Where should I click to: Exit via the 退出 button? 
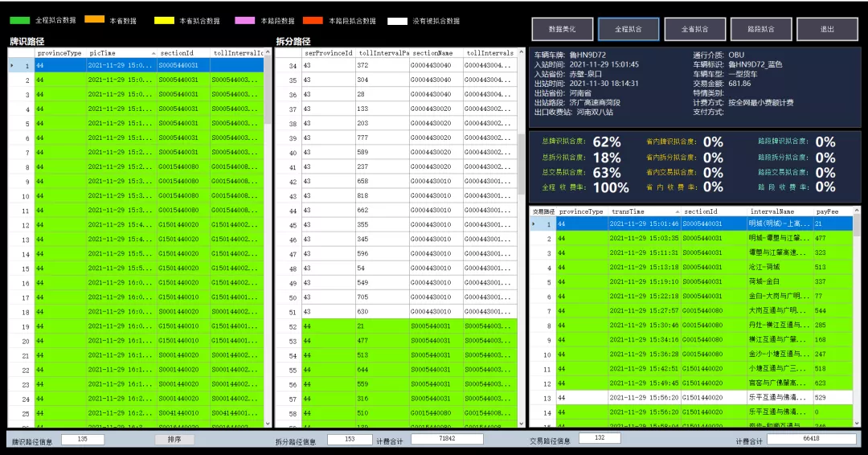click(827, 29)
